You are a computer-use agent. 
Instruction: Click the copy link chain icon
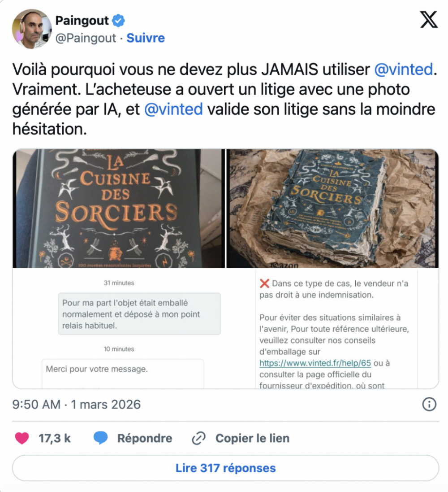click(x=199, y=438)
